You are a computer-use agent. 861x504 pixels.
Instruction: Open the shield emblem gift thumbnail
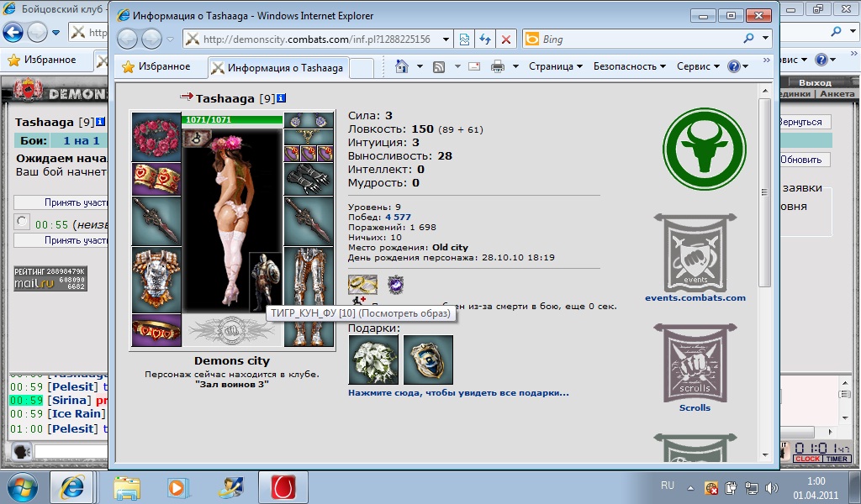click(428, 360)
